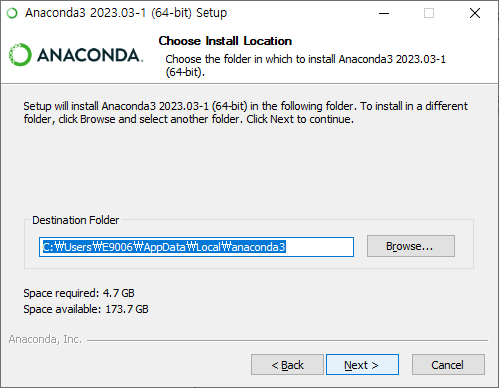Viewport: 499px width, 388px height.
Task: Click the greyed-out maximize button
Action: coord(429,13)
